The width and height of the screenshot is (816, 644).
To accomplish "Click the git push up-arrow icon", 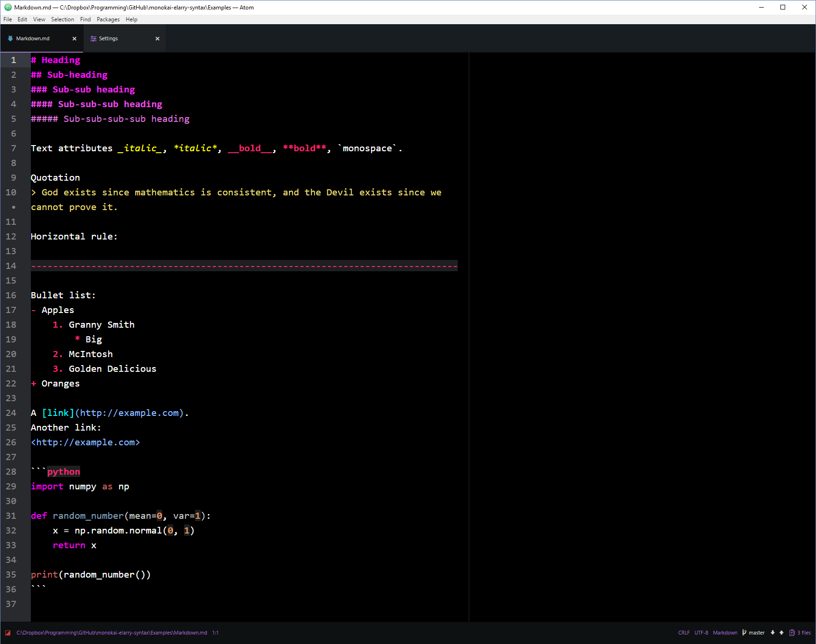I will [781, 633].
